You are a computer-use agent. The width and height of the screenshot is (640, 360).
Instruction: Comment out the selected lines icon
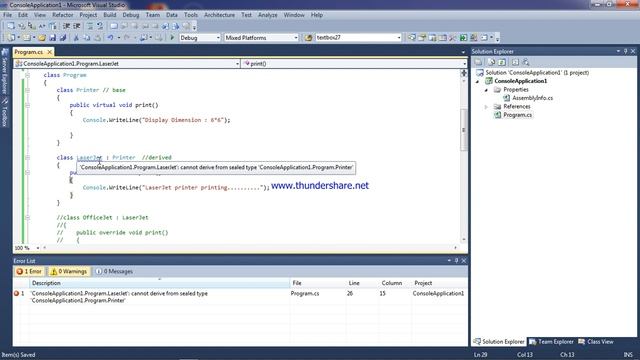(x=90, y=26)
